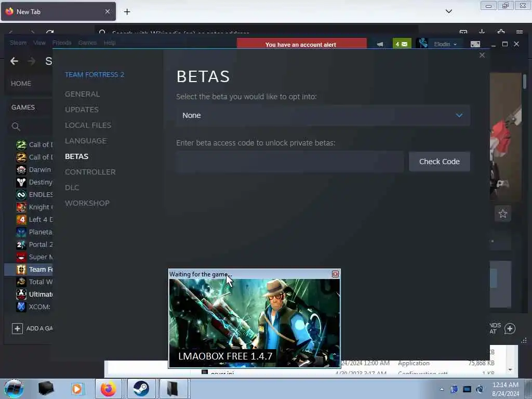Open the Games menu in Steam
The image size is (532, 399).
(87, 43)
